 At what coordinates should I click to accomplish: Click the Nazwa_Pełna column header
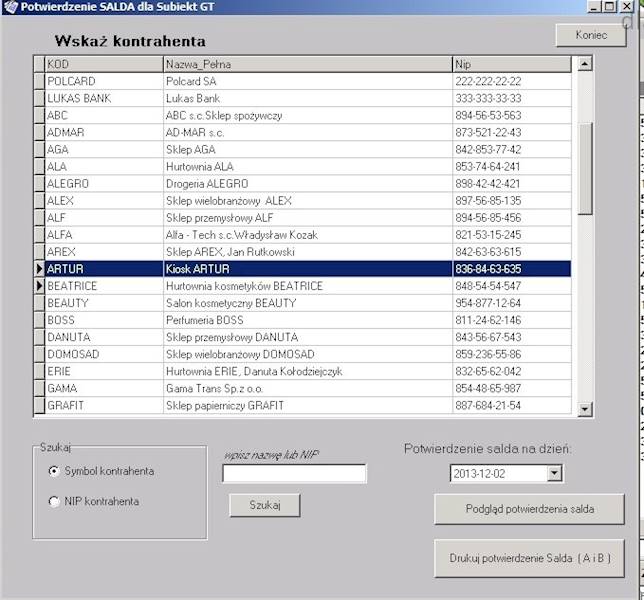308,64
